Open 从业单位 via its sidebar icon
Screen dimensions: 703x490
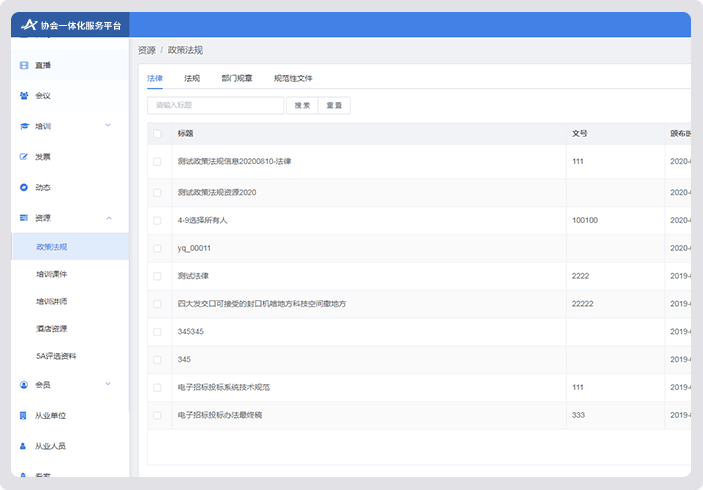tap(24, 415)
